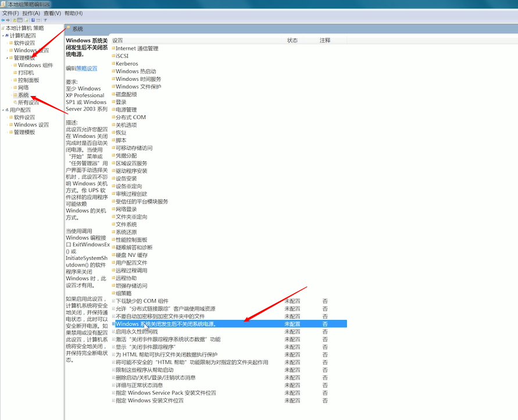Viewport: 518px width, 420px height.
Task: Click the folder icon next to 系统还原
Action: click(113, 232)
